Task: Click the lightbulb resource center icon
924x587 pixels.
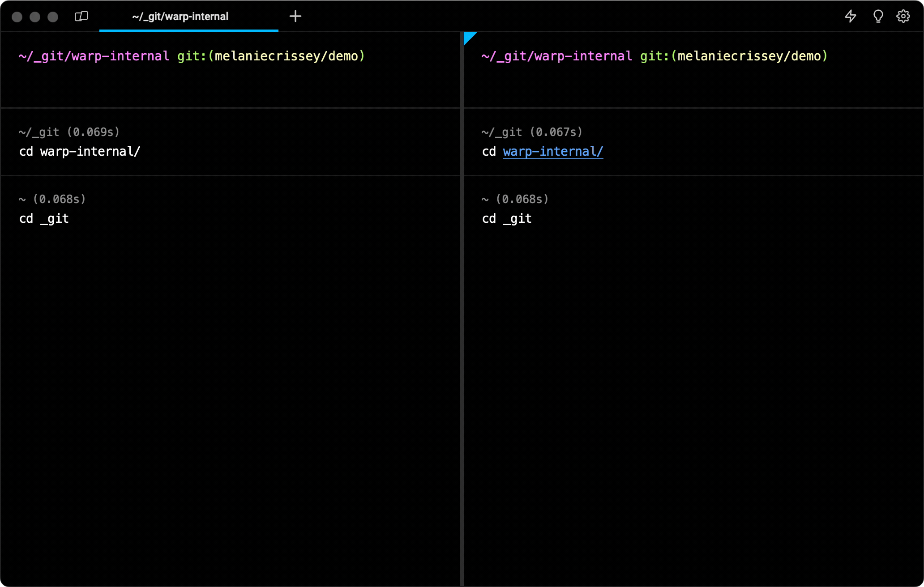Action: coord(878,17)
